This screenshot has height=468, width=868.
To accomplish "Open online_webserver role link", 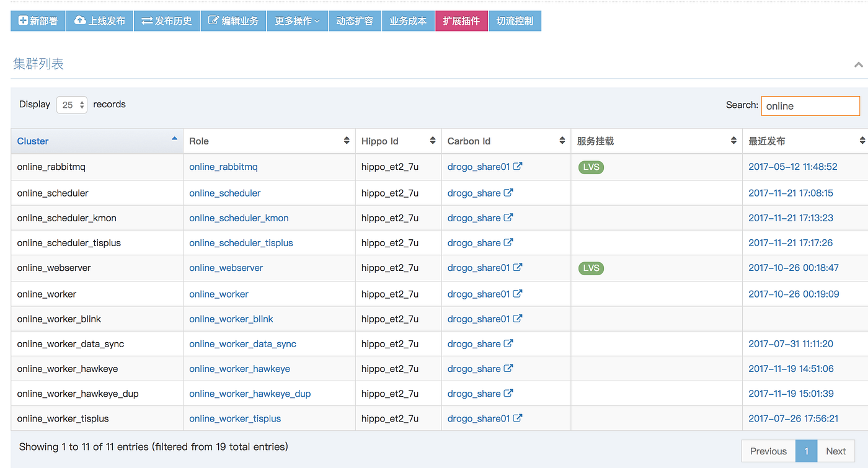I will [x=226, y=268].
